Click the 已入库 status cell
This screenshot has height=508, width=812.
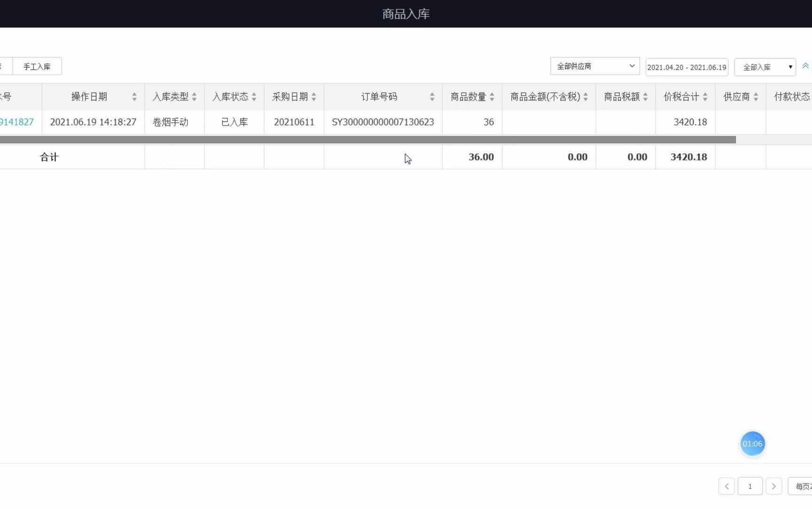pyautogui.click(x=234, y=122)
